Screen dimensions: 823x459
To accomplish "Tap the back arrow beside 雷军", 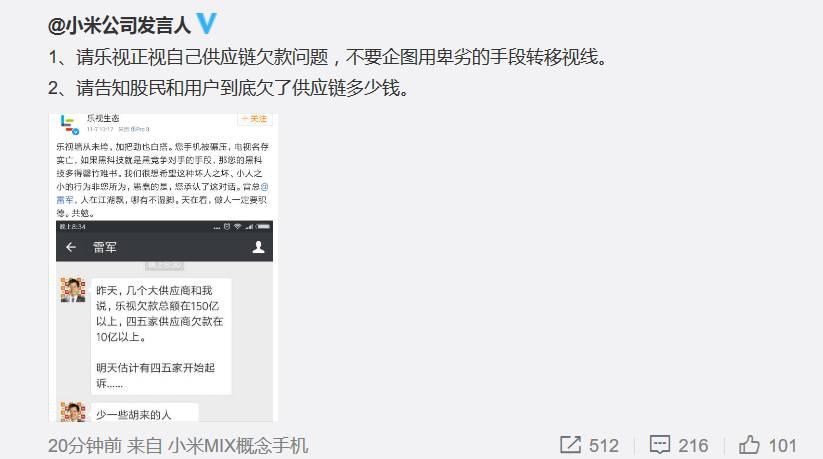I will 71,247.
